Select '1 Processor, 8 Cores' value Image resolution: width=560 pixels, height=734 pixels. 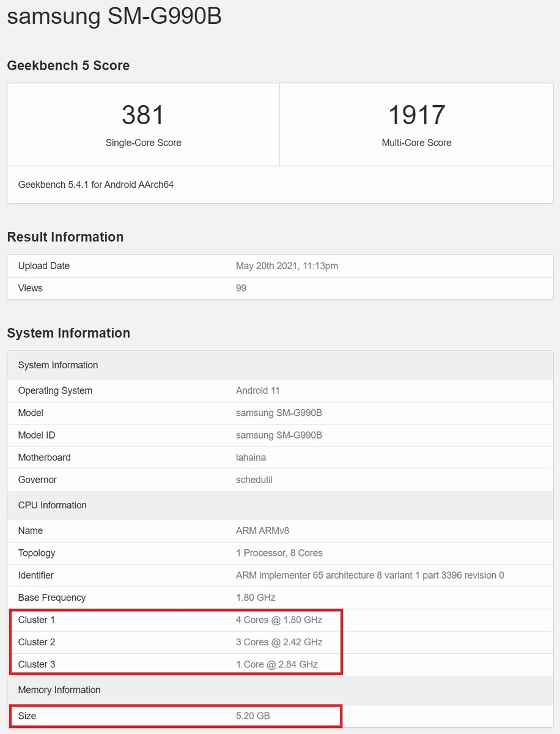[279, 553]
